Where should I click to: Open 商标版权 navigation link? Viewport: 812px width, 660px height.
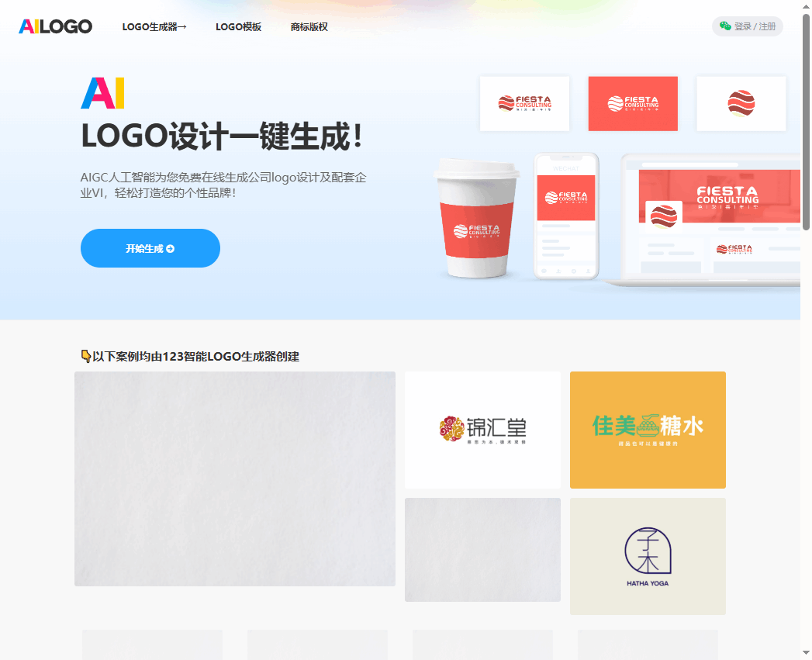point(309,27)
